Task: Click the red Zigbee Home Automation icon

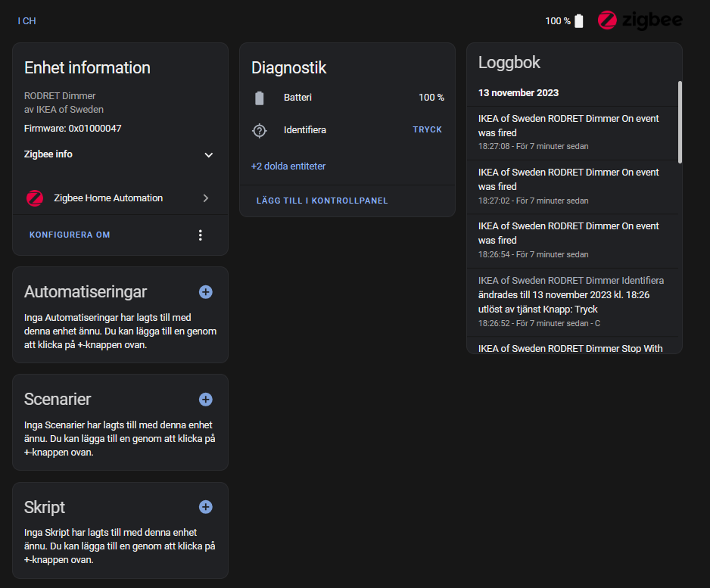Action: point(35,198)
